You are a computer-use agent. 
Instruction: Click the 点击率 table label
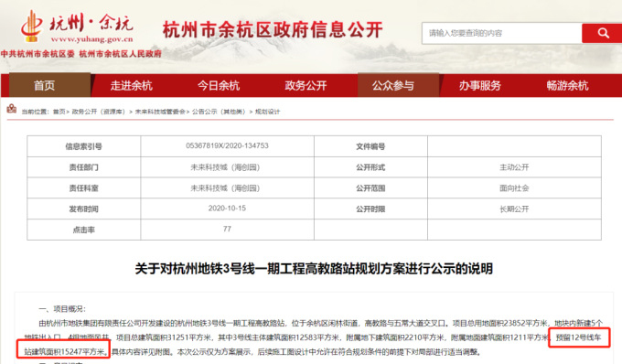tap(84, 230)
